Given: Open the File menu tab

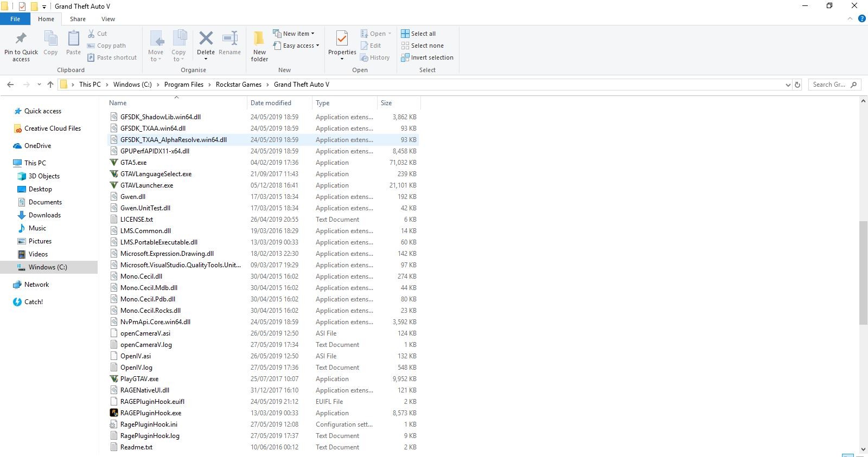Looking at the screenshot, I should (15, 19).
